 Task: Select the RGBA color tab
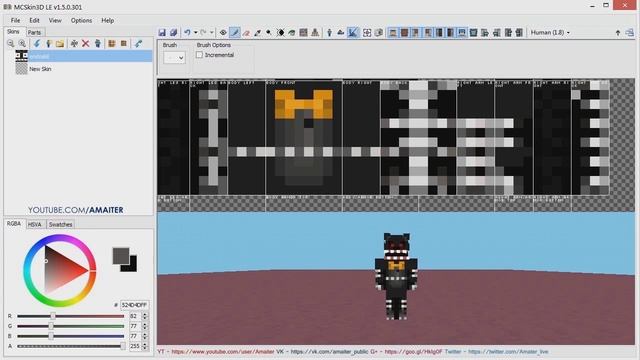(x=13, y=224)
